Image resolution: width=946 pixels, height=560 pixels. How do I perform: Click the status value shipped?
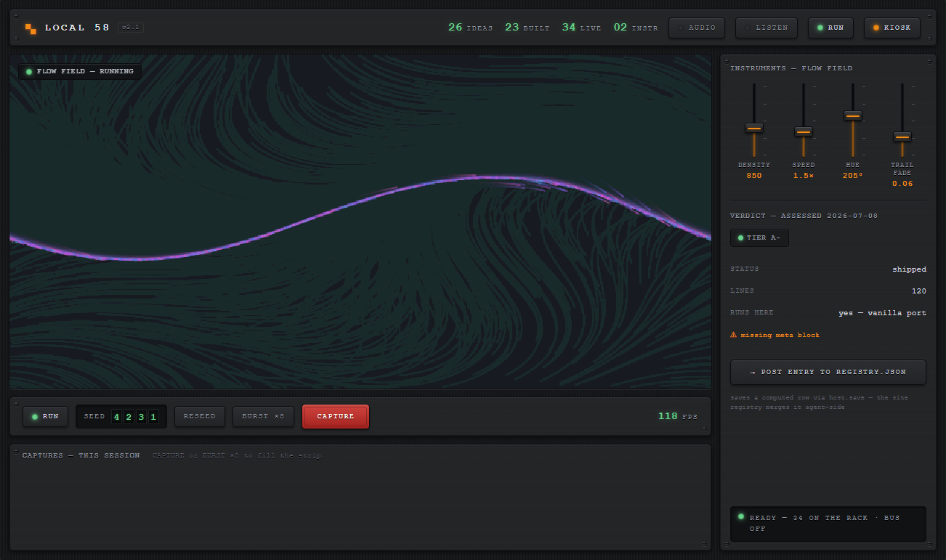910,269
